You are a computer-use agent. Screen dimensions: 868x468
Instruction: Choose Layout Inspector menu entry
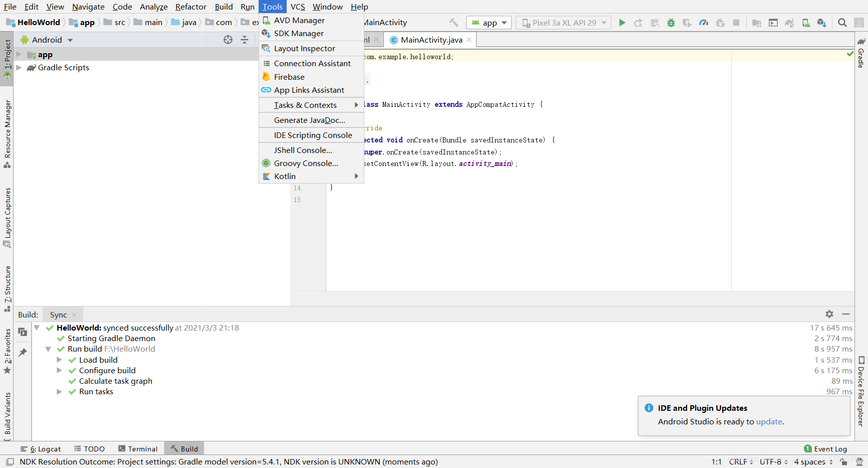(x=311, y=48)
